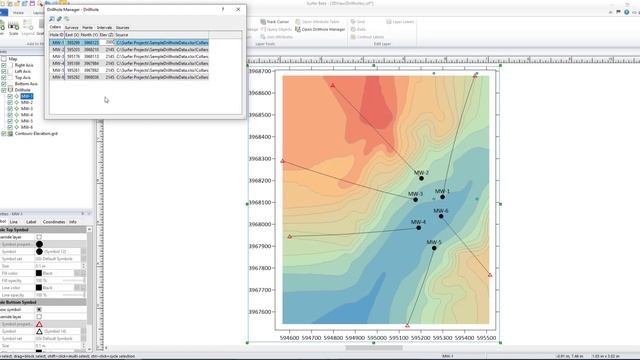Click the MW-5 collar point on the map

pyautogui.click(x=434, y=248)
